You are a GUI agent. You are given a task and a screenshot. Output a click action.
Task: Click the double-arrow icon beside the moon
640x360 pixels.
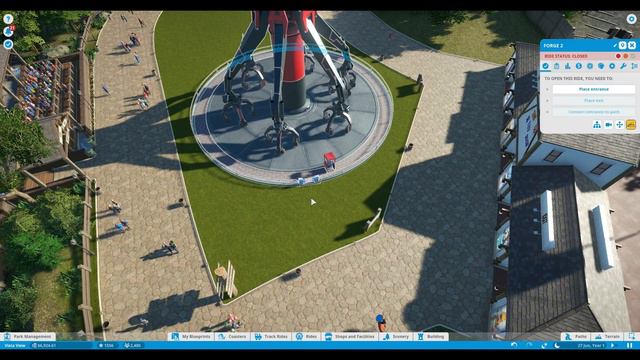pos(544,345)
